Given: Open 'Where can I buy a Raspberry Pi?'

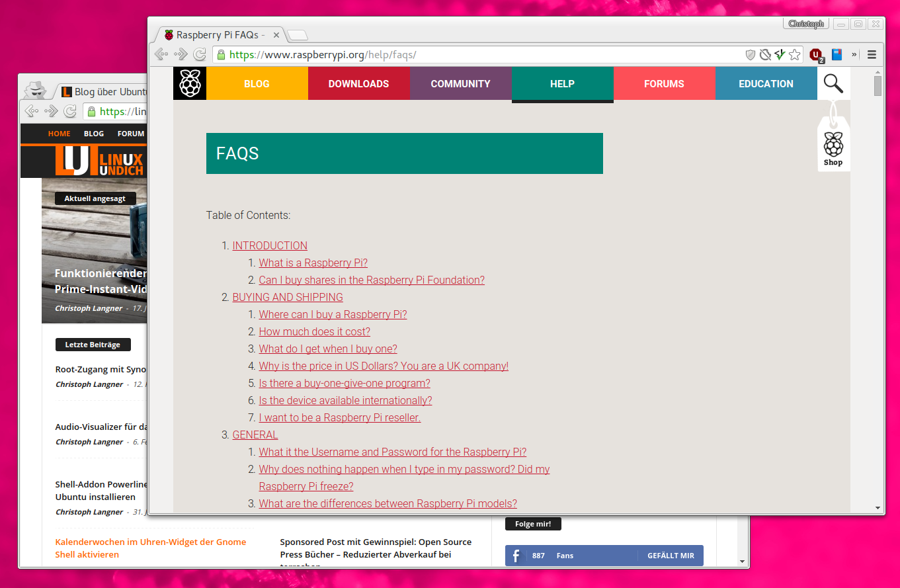Looking at the screenshot, I should [x=333, y=314].
